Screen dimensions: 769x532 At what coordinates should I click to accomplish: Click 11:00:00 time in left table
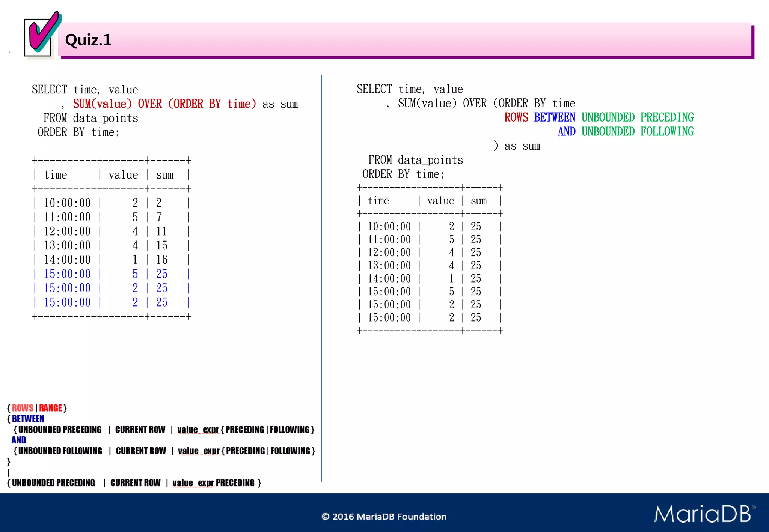(x=67, y=217)
